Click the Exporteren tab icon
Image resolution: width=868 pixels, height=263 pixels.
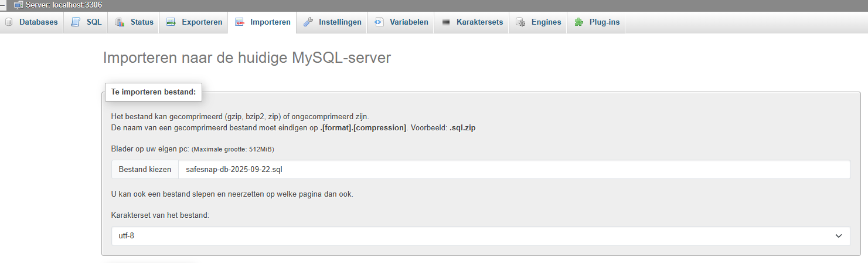171,22
